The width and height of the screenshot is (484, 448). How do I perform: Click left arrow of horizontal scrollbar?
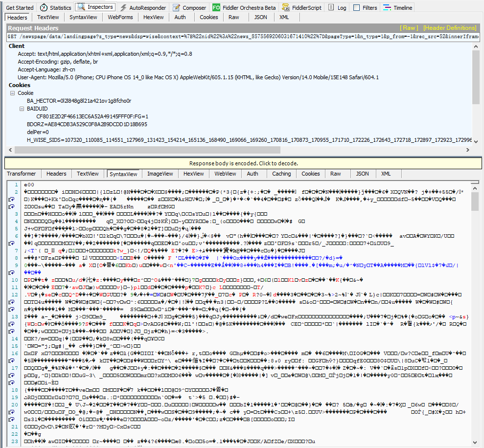[10, 150]
